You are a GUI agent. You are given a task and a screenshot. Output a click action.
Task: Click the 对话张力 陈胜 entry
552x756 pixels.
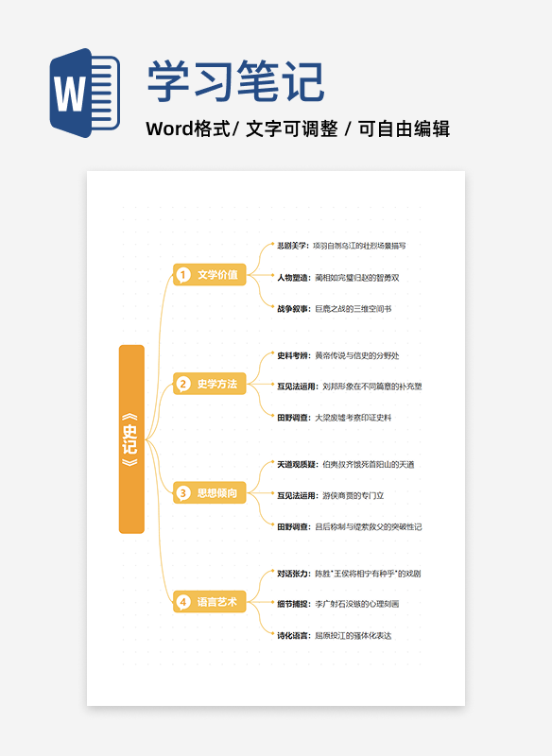click(349, 574)
